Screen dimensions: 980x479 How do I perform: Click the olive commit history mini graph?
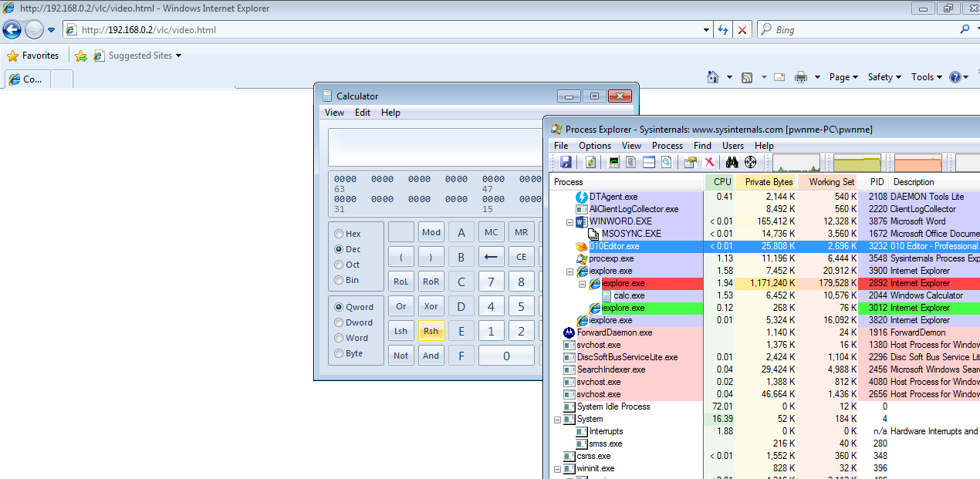pyautogui.click(x=857, y=162)
